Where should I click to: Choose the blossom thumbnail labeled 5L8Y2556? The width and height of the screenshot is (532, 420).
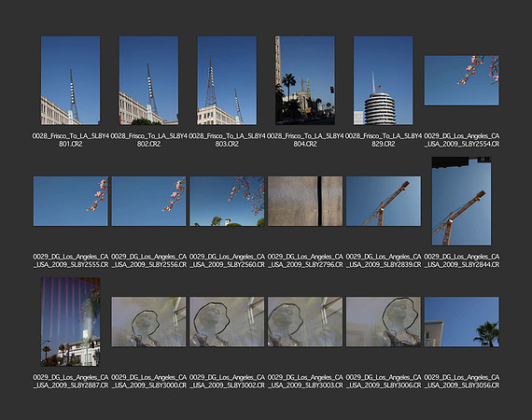tap(148, 201)
